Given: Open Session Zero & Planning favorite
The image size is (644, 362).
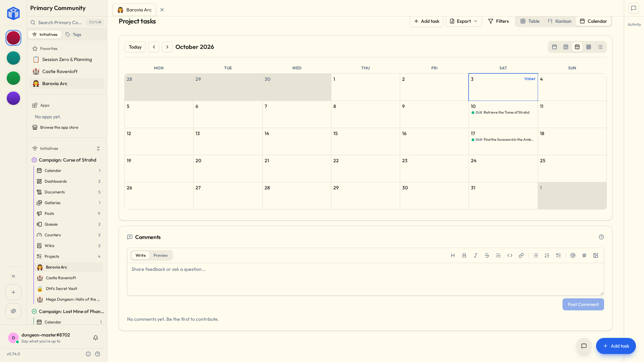Looking at the screenshot, I should point(67,59).
